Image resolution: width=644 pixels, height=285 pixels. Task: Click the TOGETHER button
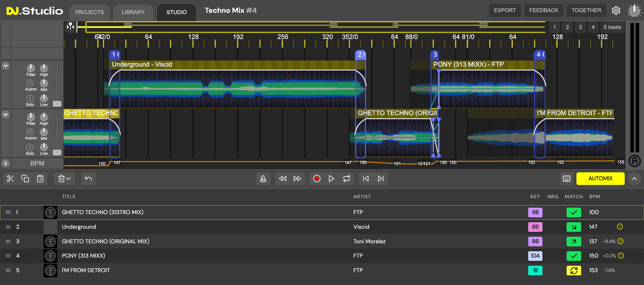[586, 10]
